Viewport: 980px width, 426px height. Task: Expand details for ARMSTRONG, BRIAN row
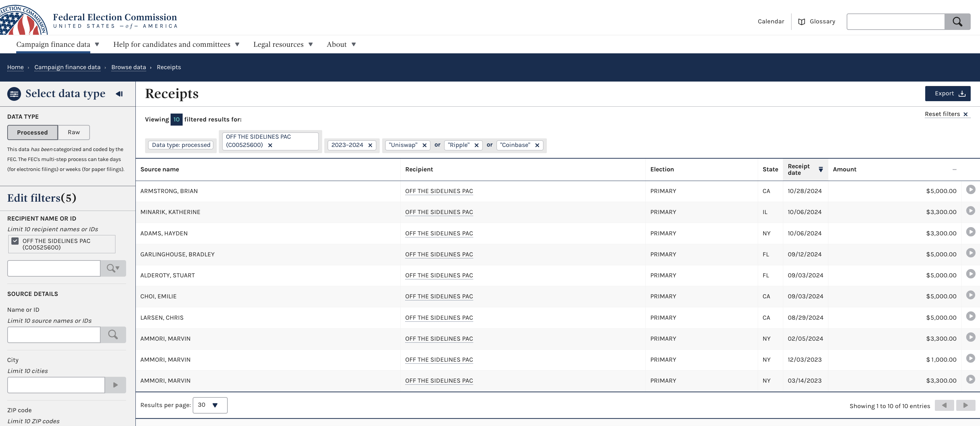(970, 190)
